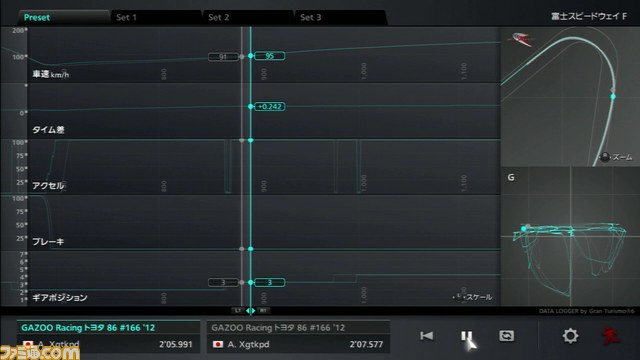640x360 pixels.
Task: Pause the lap data playback
Action: tap(466, 336)
